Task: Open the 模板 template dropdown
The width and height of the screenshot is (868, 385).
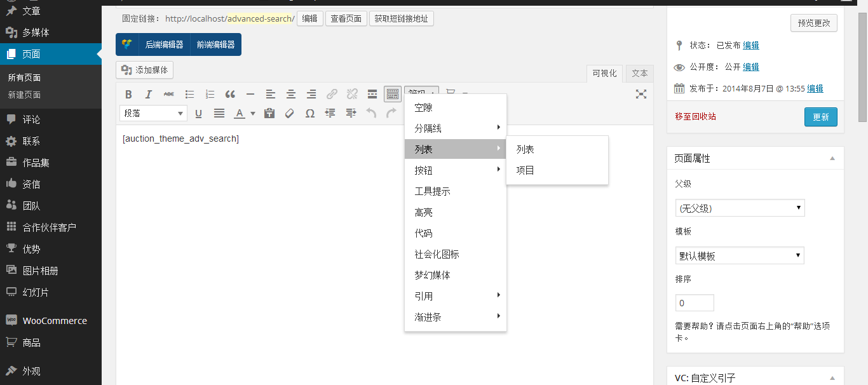Action: (740, 255)
